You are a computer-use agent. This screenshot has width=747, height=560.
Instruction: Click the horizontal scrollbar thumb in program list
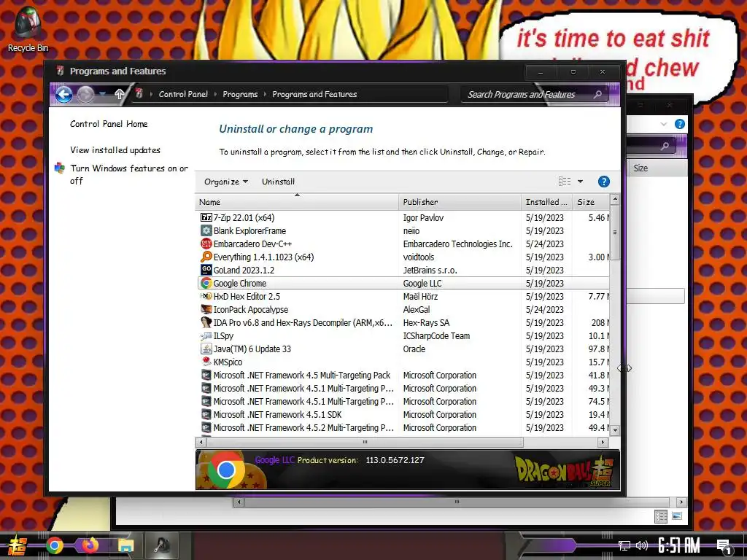coord(365,443)
